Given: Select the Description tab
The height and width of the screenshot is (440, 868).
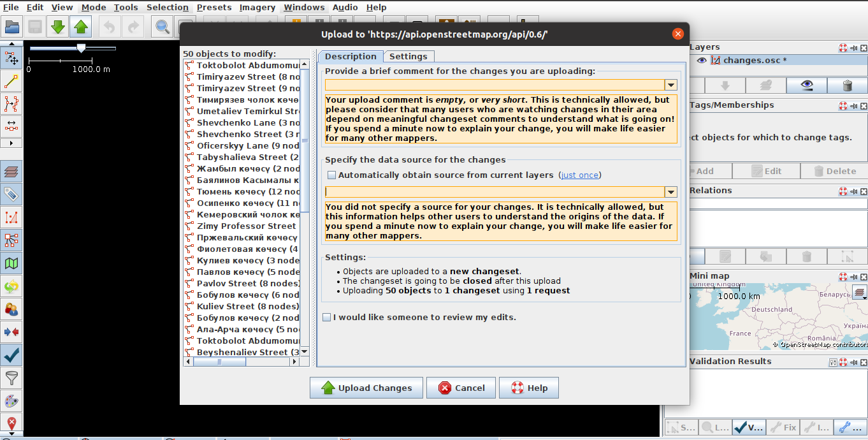Looking at the screenshot, I should tap(351, 56).
